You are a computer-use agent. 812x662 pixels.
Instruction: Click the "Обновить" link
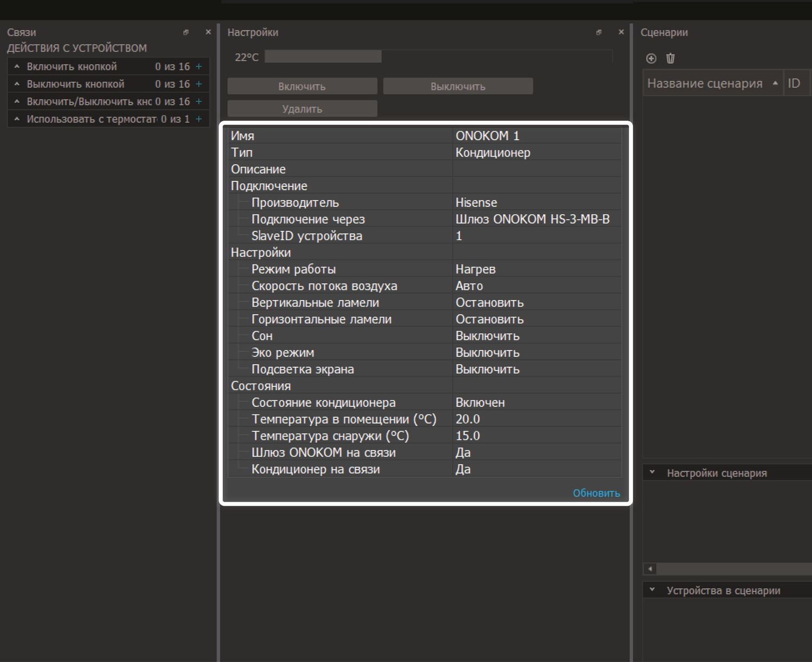[x=596, y=493]
